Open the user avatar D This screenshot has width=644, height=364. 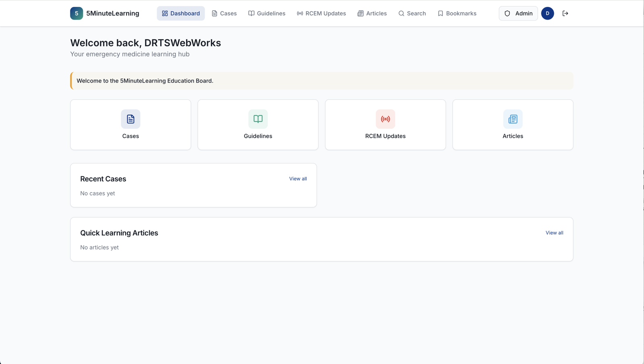tap(547, 13)
